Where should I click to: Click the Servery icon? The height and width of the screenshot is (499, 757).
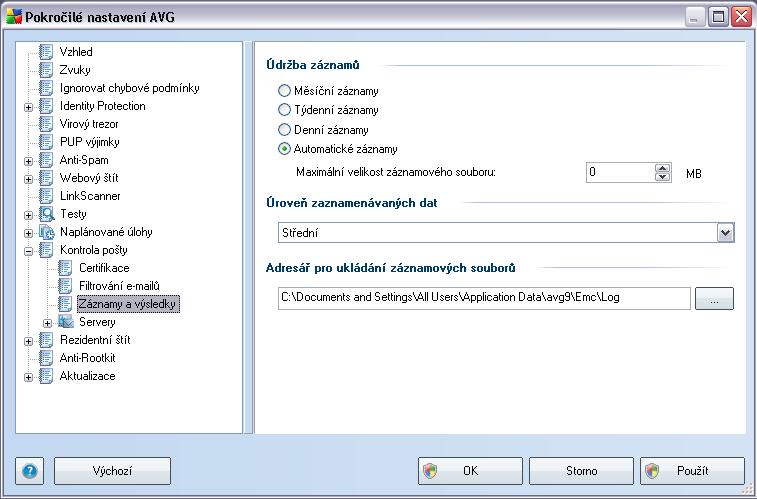pos(66,322)
